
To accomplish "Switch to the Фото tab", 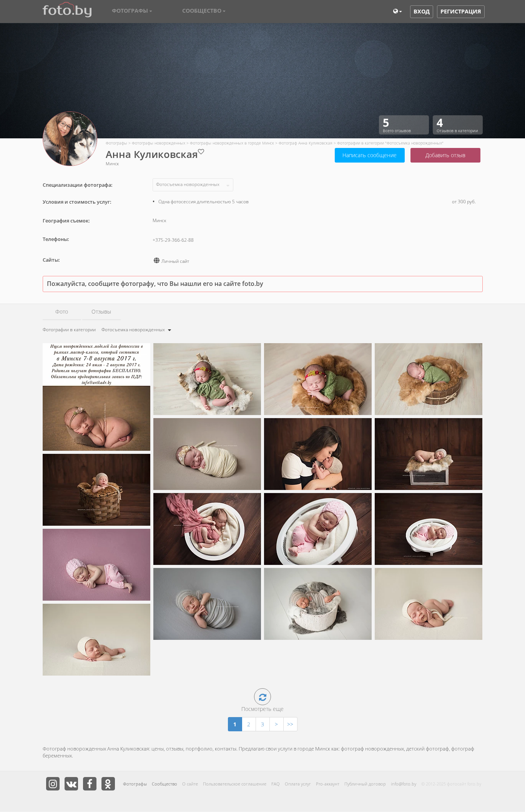I will pos(61,312).
